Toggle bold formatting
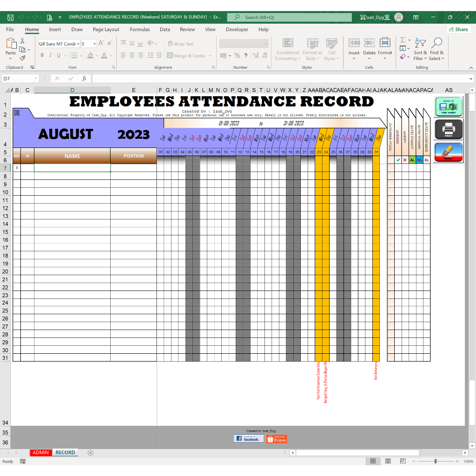 coord(42,55)
